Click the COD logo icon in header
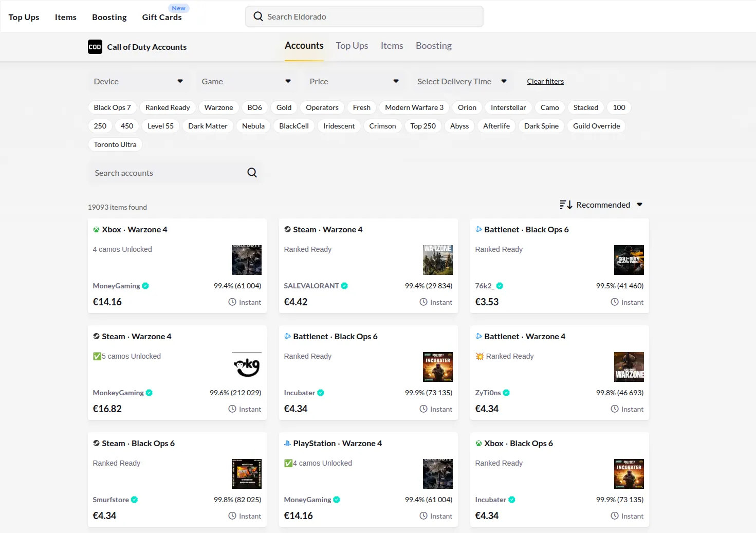Screen dimensions: 756x533 click(95, 47)
